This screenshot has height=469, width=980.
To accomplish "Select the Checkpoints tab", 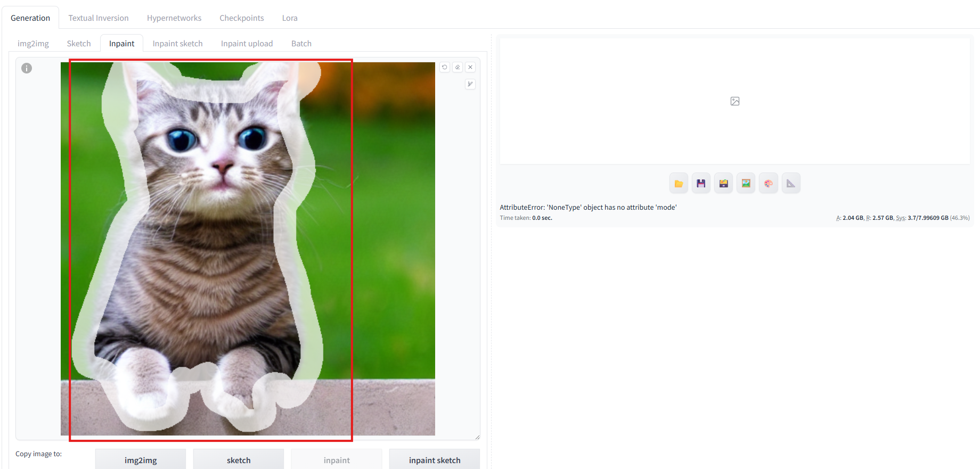I will 242,18.
